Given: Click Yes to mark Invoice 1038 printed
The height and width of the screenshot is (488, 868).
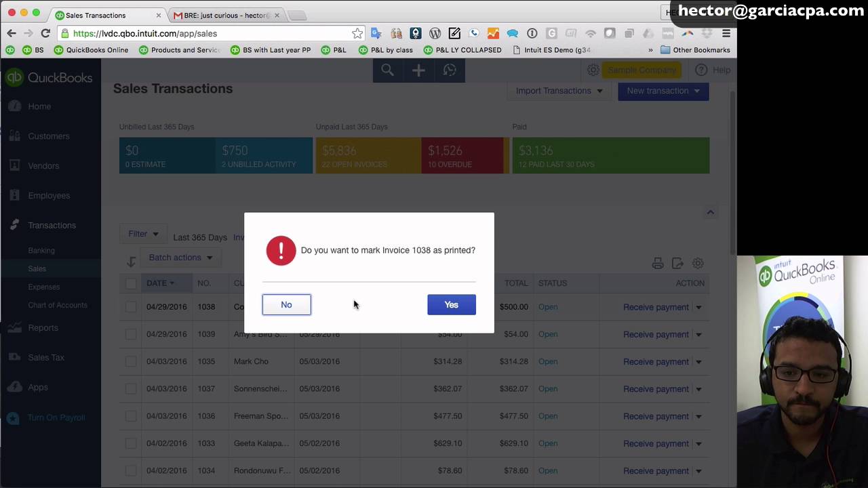Looking at the screenshot, I should tap(452, 305).
